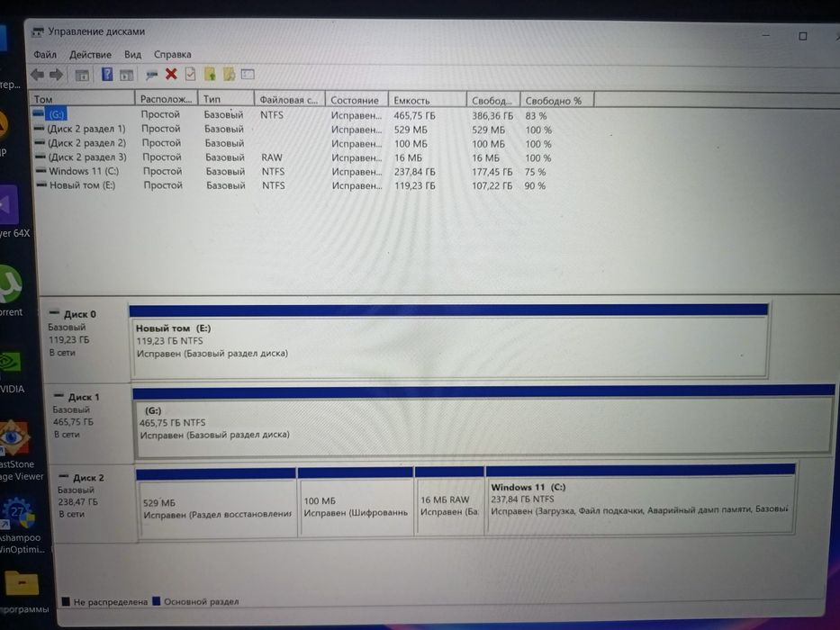Click the checkmark properties toolbar icon

(190, 74)
